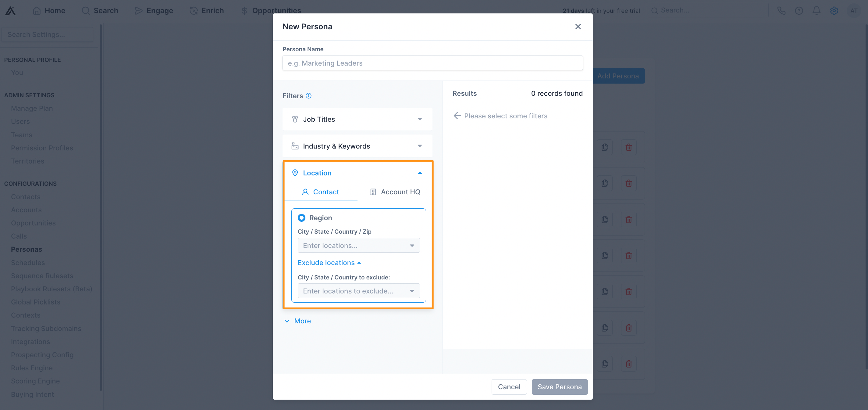Click the Search Settings field
868x410 pixels.
tap(47, 34)
